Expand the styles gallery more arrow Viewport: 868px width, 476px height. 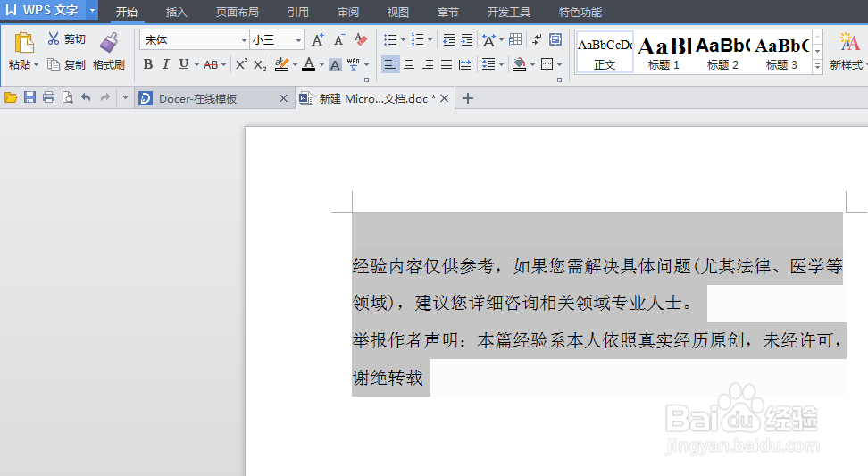coord(817,66)
